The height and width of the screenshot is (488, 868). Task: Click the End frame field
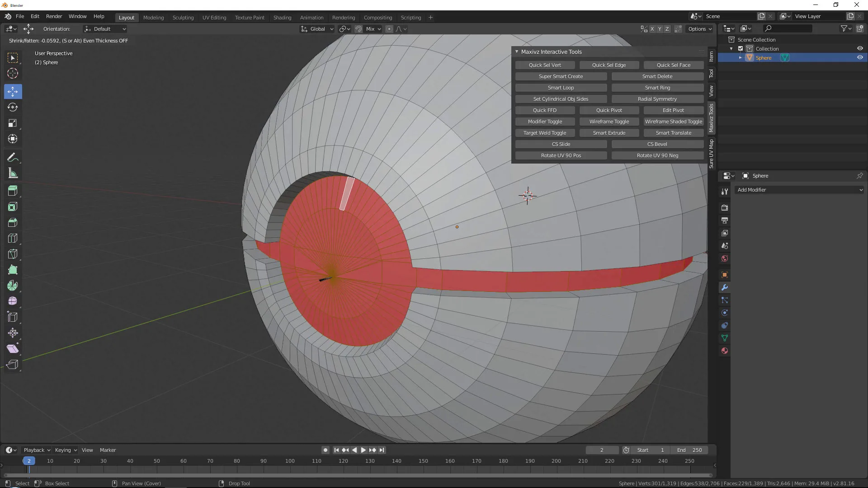[689, 450]
